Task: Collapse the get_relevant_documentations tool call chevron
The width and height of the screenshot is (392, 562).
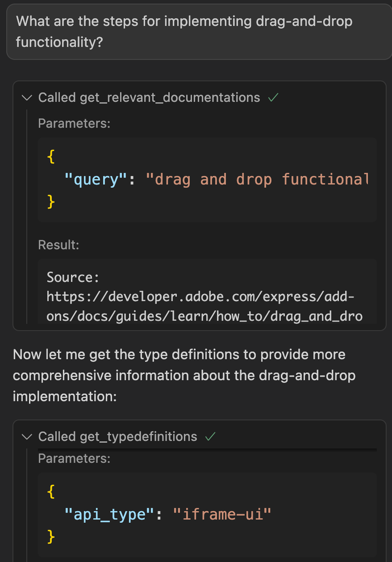Action: 27,98
